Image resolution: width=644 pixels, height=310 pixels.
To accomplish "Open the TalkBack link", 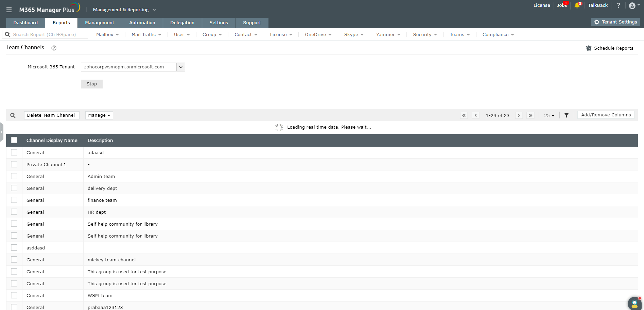I will pyautogui.click(x=598, y=5).
